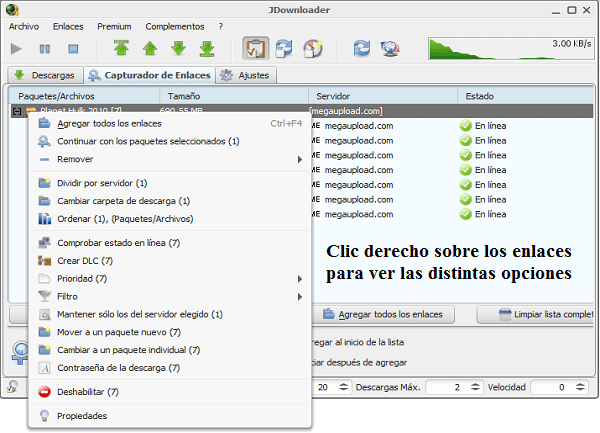Click the red Deshabilitar stop icon
The height and width of the screenshot is (433, 600).
pos(44,392)
